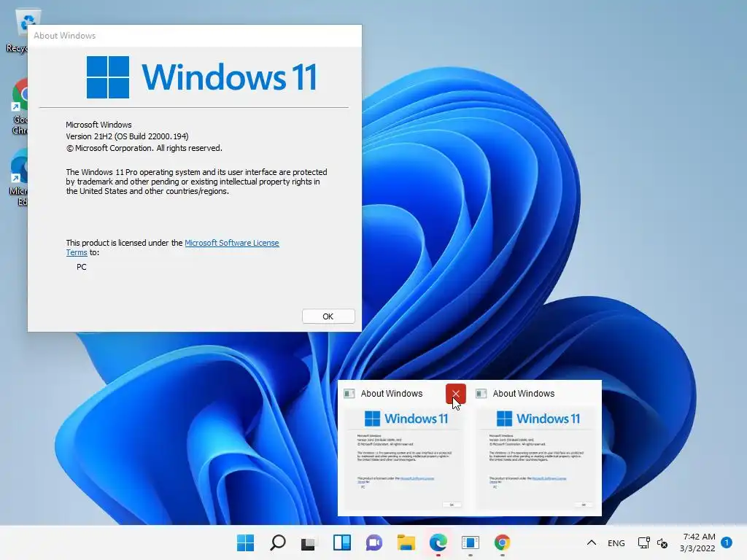Show hidden system tray icons
The width and height of the screenshot is (747, 560).
click(x=591, y=542)
